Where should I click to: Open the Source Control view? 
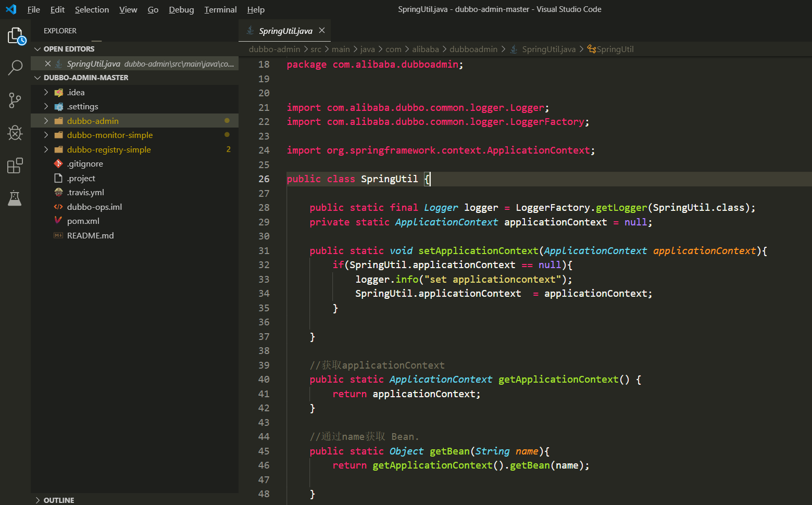pyautogui.click(x=15, y=100)
